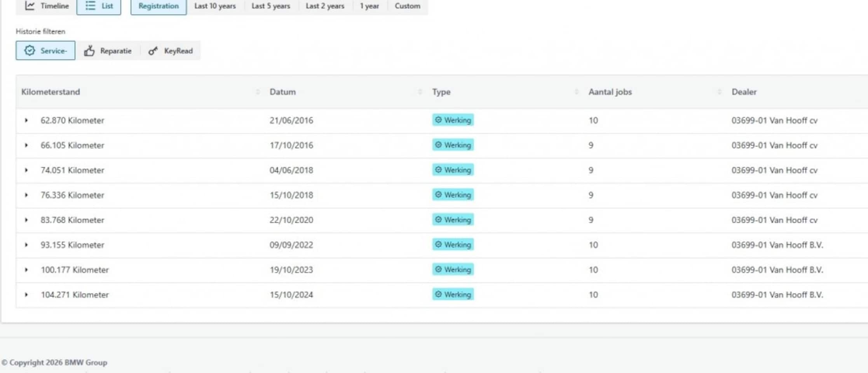Click the Aantal jobs sort icon
The width and height of the screenshot is (868, 373).
coord(719,92)
